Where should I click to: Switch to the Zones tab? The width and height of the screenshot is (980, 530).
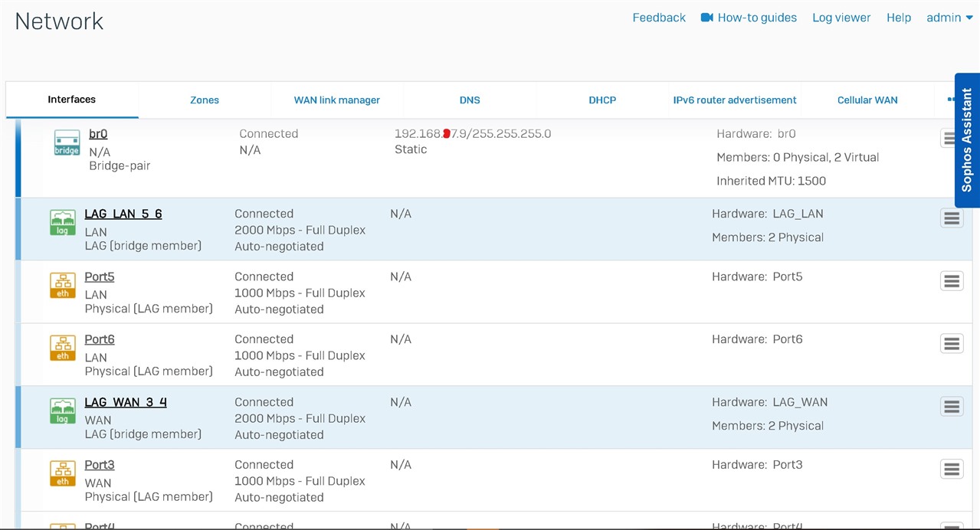205,100
